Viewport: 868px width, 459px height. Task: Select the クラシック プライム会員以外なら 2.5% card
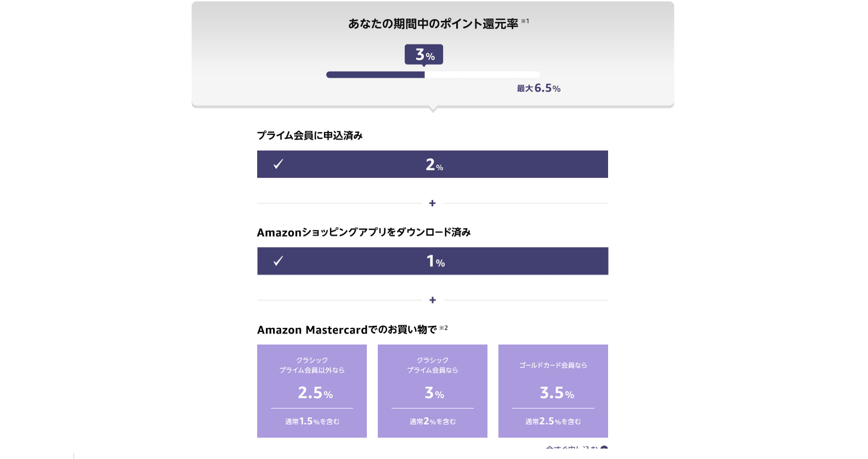[x=312, y=391]
